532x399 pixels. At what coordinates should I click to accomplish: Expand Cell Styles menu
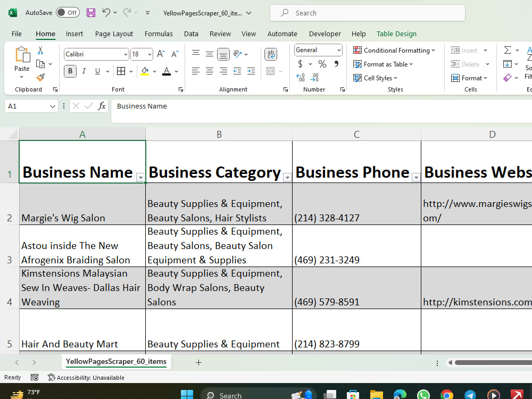pyautogui.click(x=375, y=78)
